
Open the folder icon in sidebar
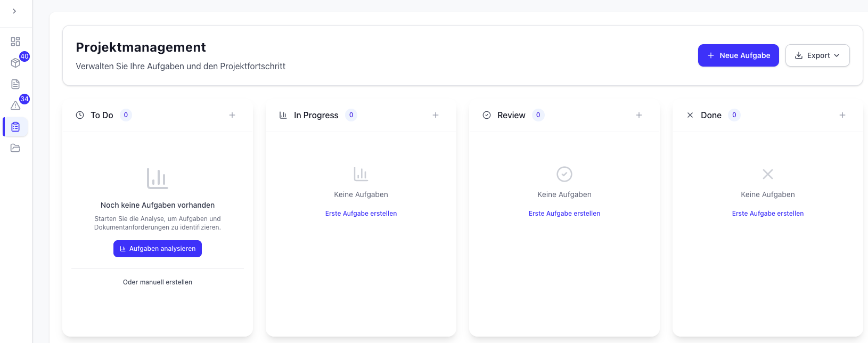pyautogui.click(x=15, y=148)
